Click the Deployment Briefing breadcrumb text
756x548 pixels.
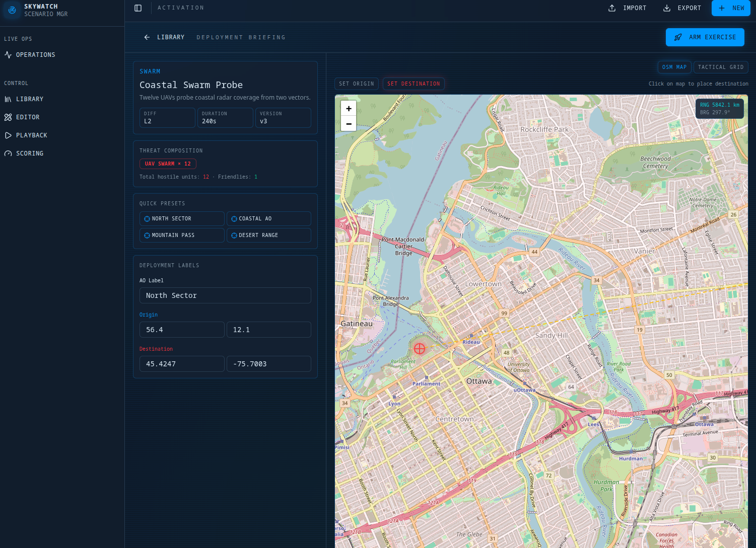coord(241,37)
